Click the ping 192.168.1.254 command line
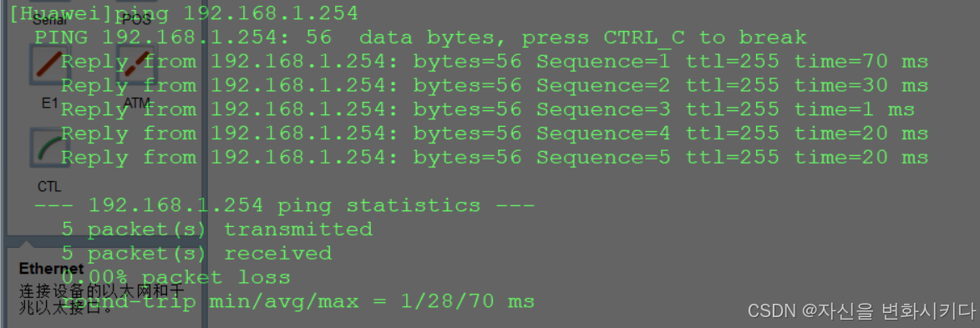The height and width of the screenshot is (328, 980). 184,13
